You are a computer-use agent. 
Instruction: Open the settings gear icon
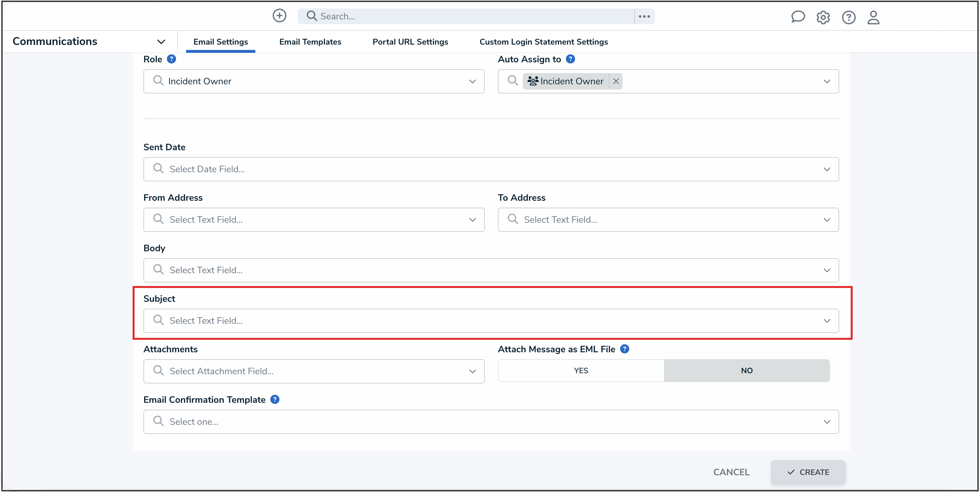[x=823, y=17]
